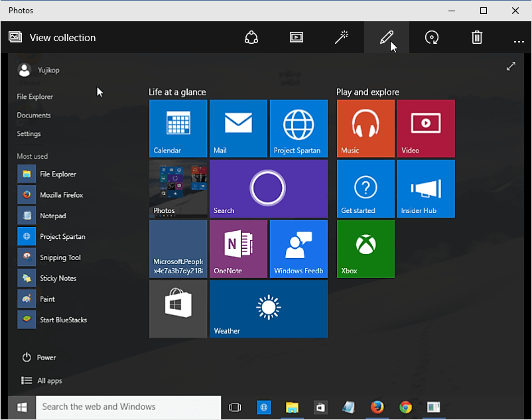Open Task View from taskbar
532x420 pixels.
coord(235,407)
